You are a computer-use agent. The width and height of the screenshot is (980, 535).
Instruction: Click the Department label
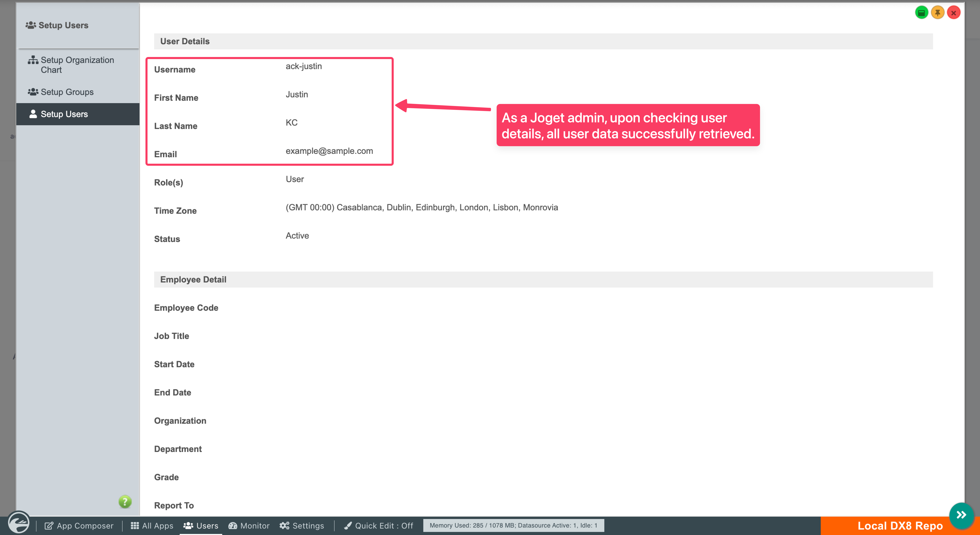coord(178,449)
